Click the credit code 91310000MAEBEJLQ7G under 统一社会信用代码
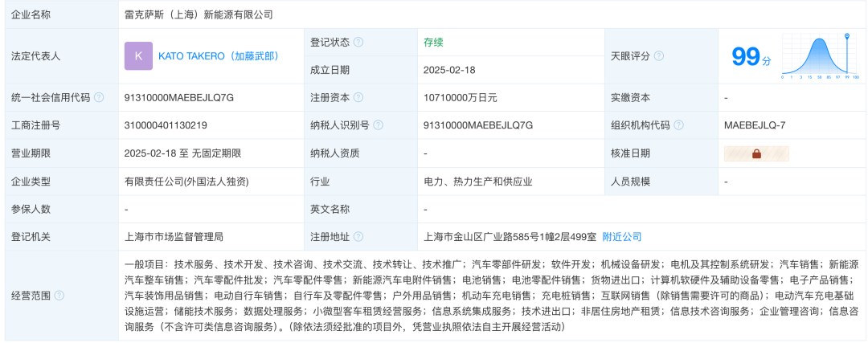868x343 pixels. pos(179,98)
